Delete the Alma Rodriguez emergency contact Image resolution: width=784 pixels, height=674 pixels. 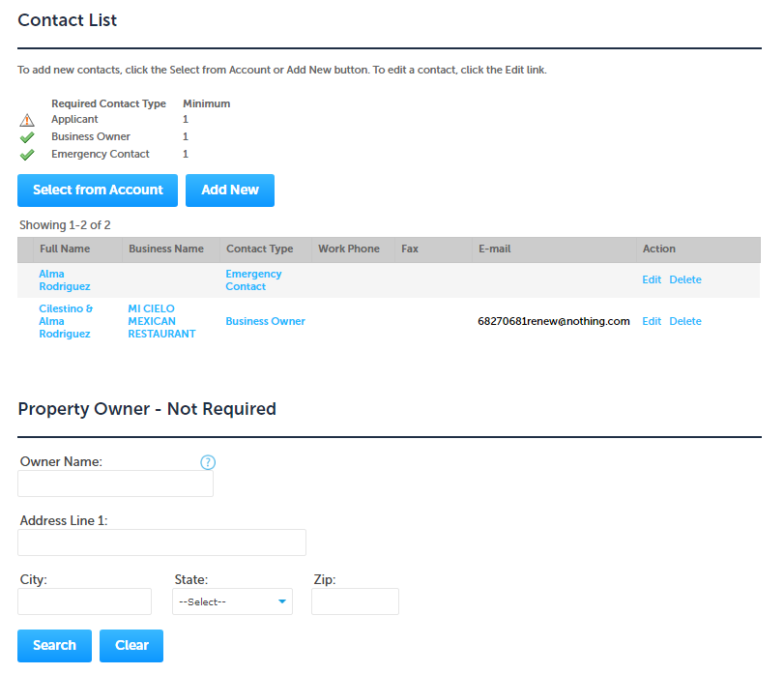(x=685, y=279)
